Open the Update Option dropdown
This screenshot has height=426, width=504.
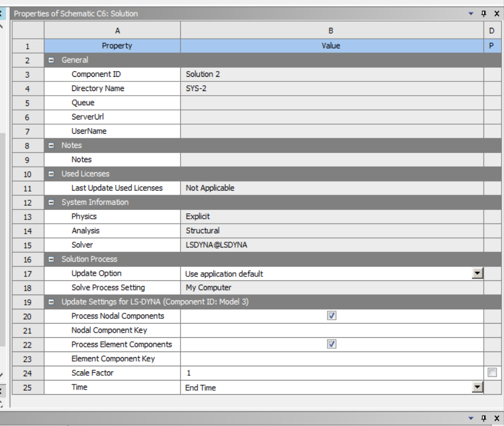coord(478,274)
